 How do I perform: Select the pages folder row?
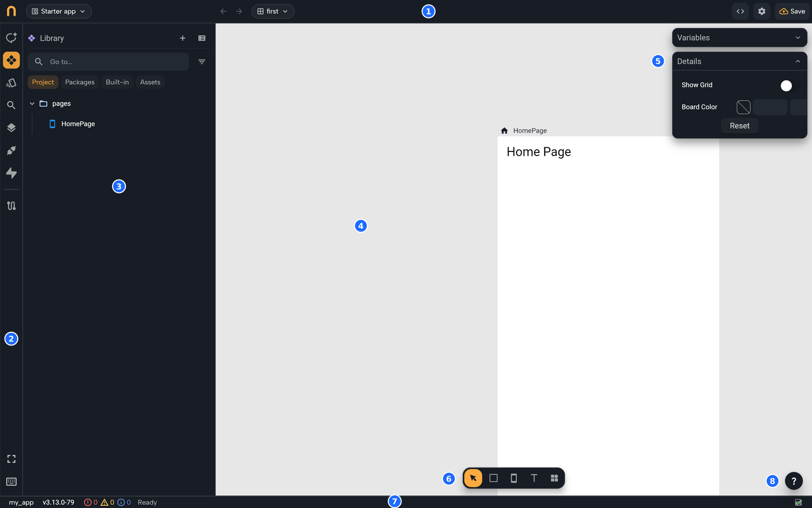click(x=119, y=104)
